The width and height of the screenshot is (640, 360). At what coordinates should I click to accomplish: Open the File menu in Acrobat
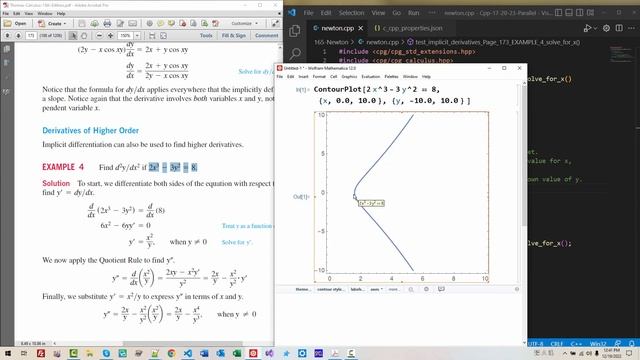6,13
